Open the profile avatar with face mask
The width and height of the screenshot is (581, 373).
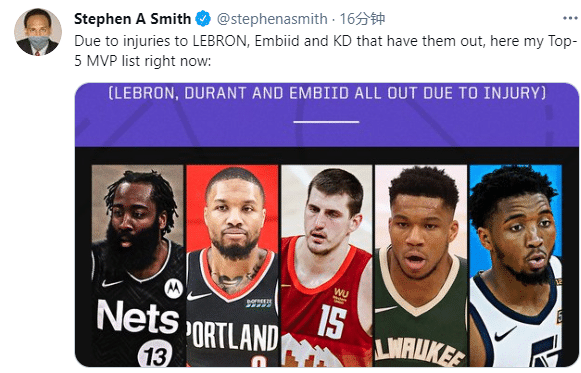(38, 32)
